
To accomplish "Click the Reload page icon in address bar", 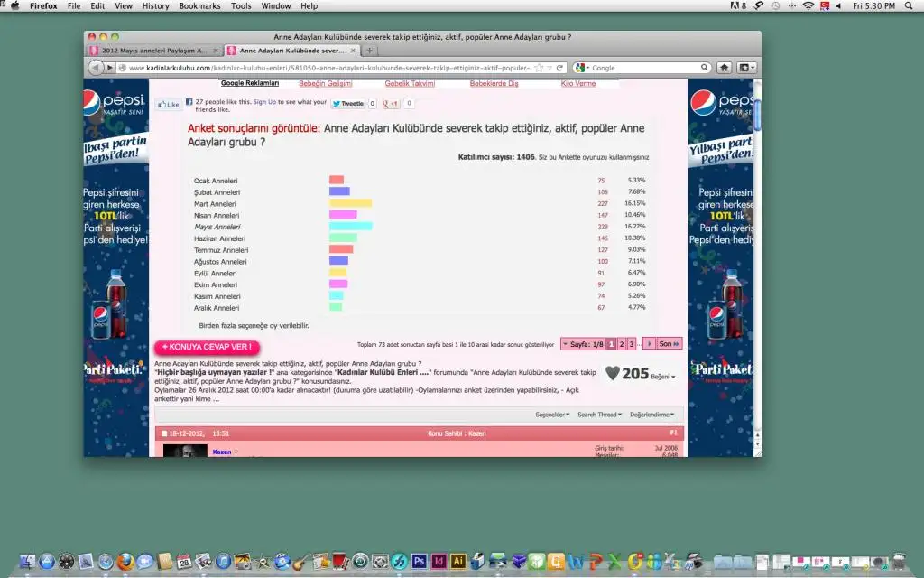I will pyautogui.click(x=559, y=68).
